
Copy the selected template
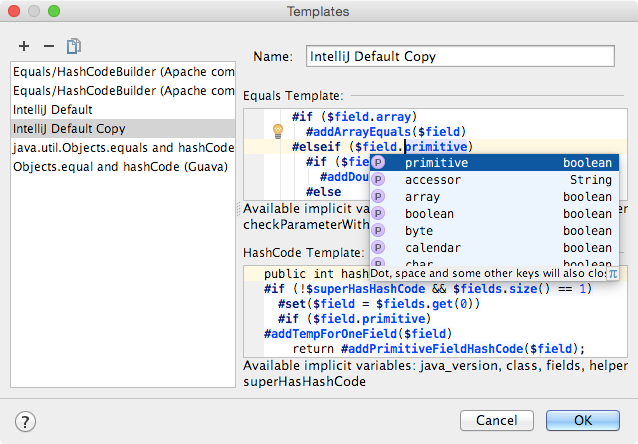click(x=74, y=46)
